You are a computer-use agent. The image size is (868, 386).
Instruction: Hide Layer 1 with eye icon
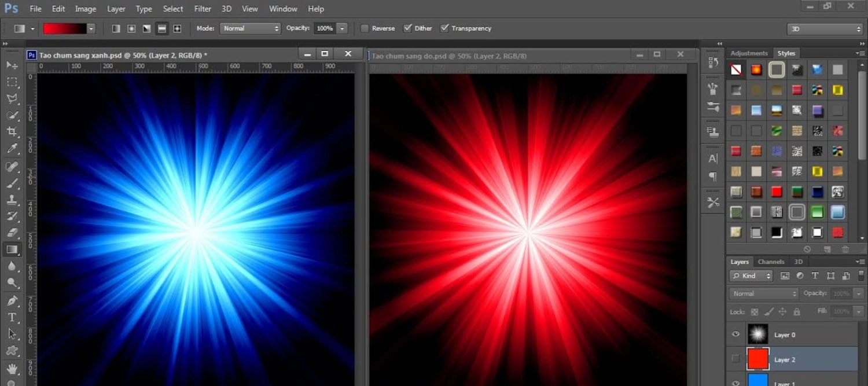tap(735, 383)
